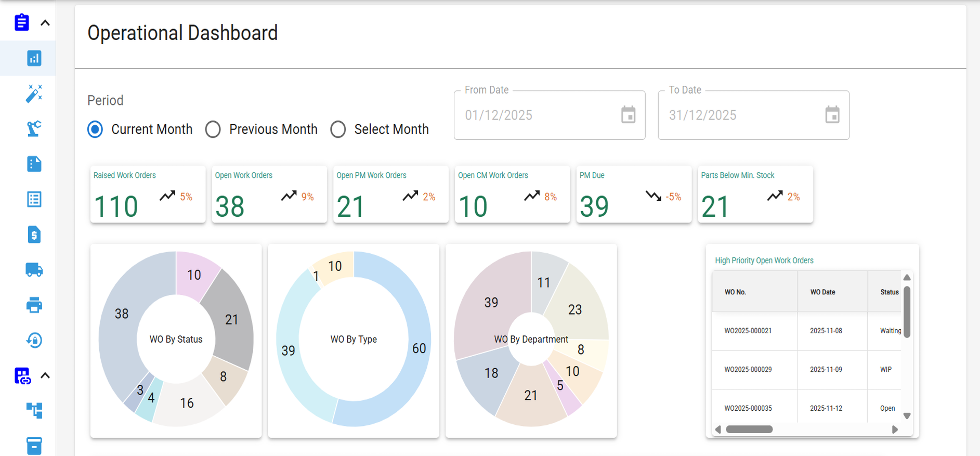
Task: Open the archive box sidebar icon
Action: (34, 446)
